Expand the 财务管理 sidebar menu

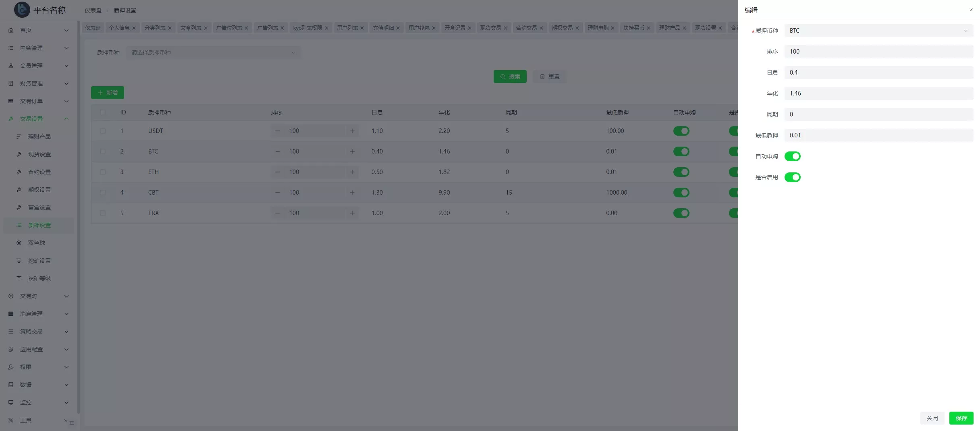pyautogui.click(x=38, y=83)
